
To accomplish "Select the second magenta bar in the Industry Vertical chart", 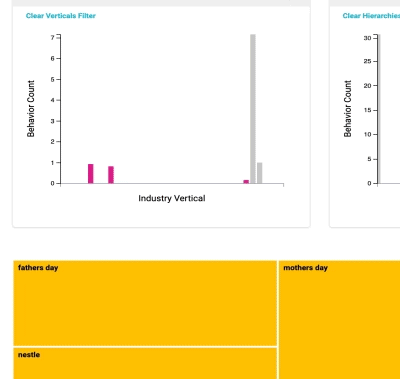I will point(111,175).
